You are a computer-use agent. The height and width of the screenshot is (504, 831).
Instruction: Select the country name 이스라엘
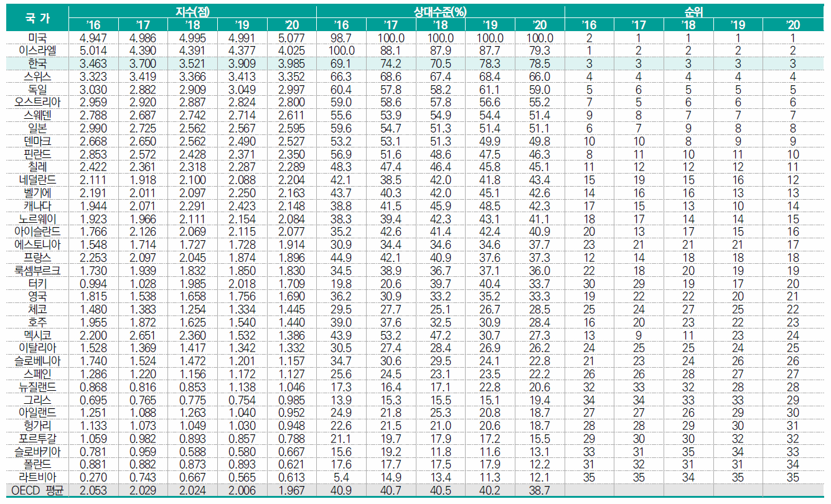click(37, 51)
